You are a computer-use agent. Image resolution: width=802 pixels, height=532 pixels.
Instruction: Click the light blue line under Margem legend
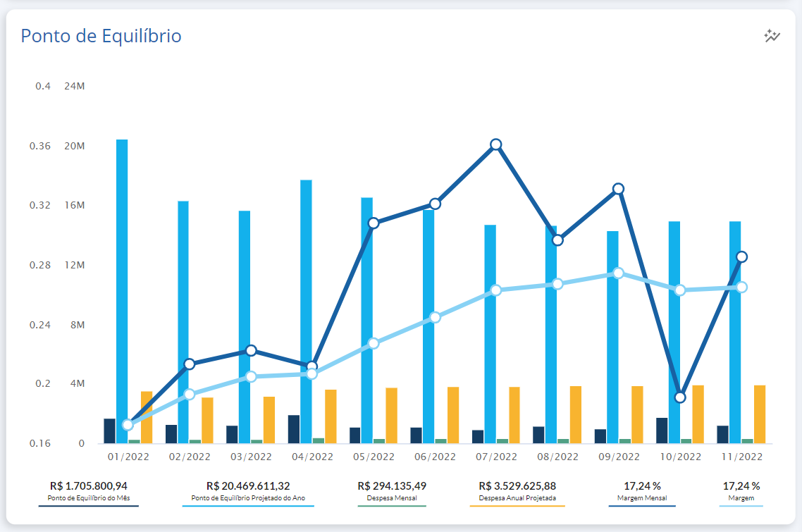coord(741,506)
